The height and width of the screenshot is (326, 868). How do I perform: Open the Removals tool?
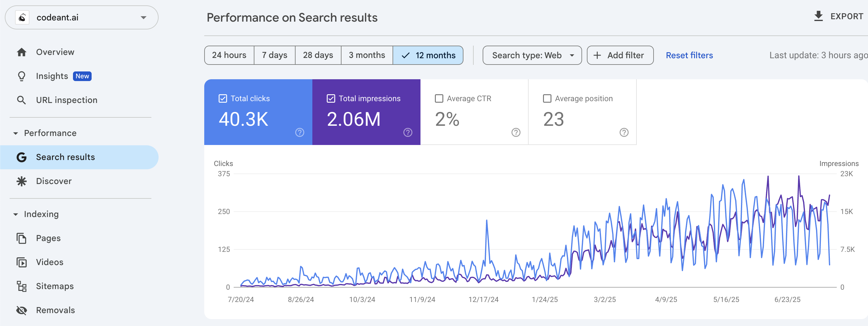pyautogui.click(x=56, y=310)
